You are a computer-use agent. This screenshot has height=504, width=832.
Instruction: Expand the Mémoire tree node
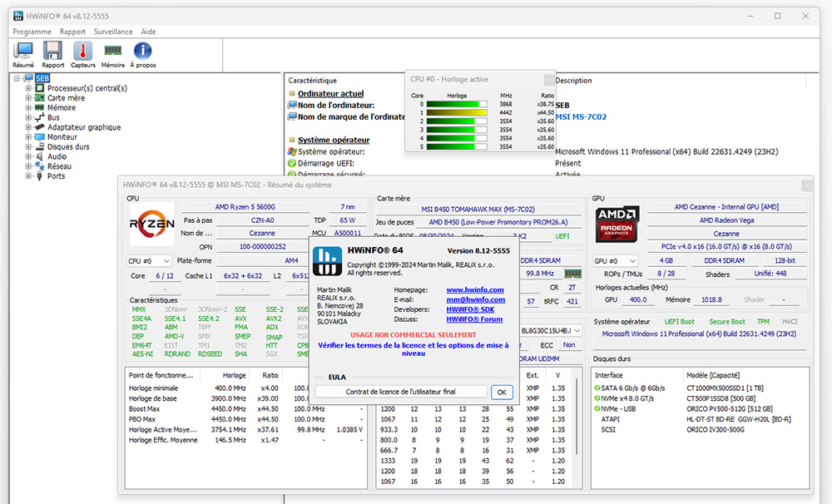point(28,107)
